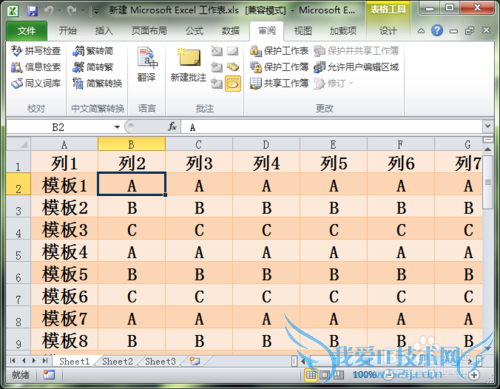Click show/hide comment icon
The height and width of the screenshot is (389, 500).
233,51
